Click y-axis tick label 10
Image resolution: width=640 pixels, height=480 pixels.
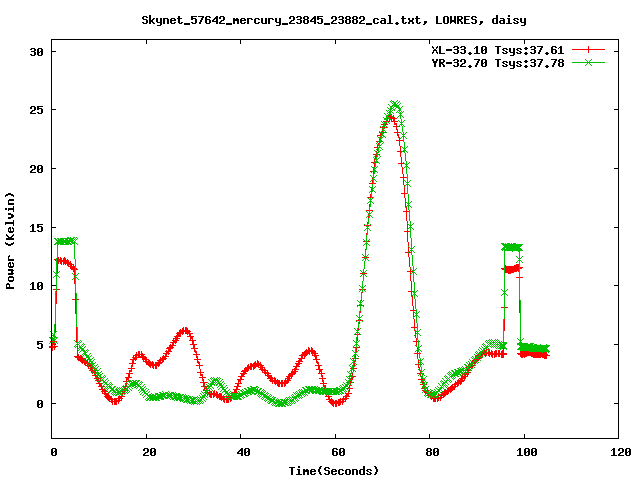coord(36,286)
